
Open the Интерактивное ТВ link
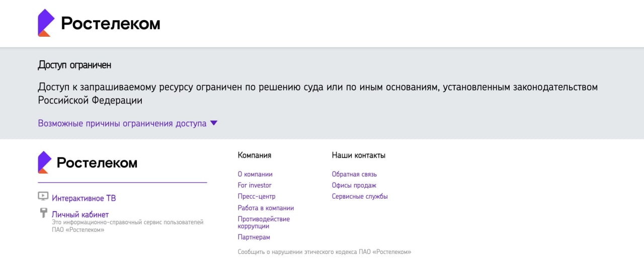tap(84, 198)
